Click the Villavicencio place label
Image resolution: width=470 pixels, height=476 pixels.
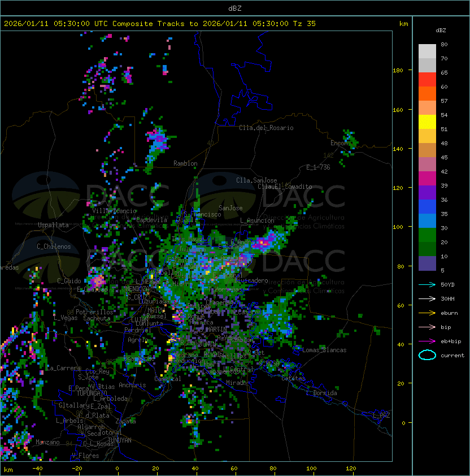click(114, 211)
